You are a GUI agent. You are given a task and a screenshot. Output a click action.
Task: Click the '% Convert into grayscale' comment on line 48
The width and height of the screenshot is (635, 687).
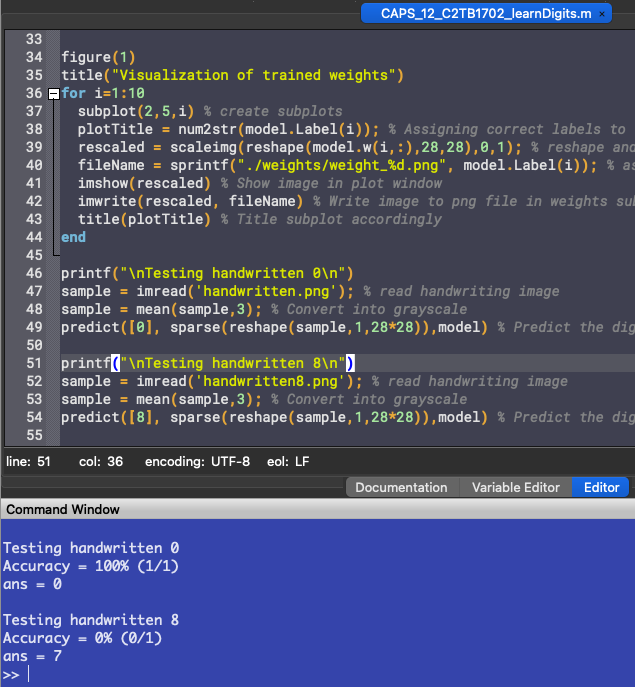click(369, 309)
